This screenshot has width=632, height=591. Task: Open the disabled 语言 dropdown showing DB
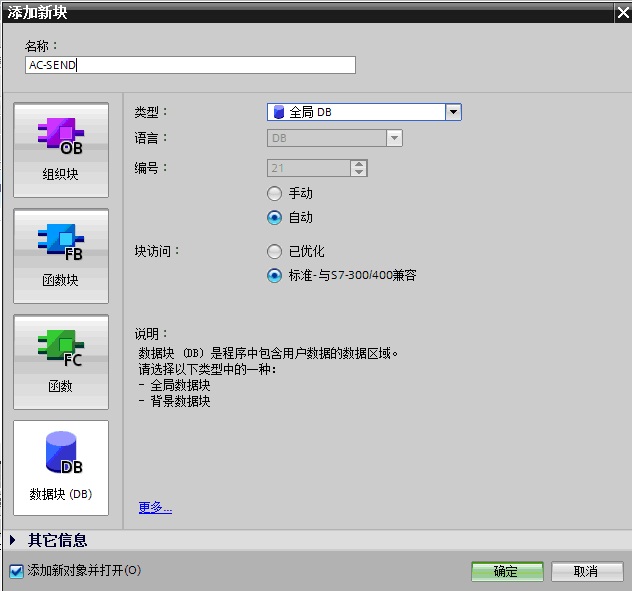pos(335,138)
